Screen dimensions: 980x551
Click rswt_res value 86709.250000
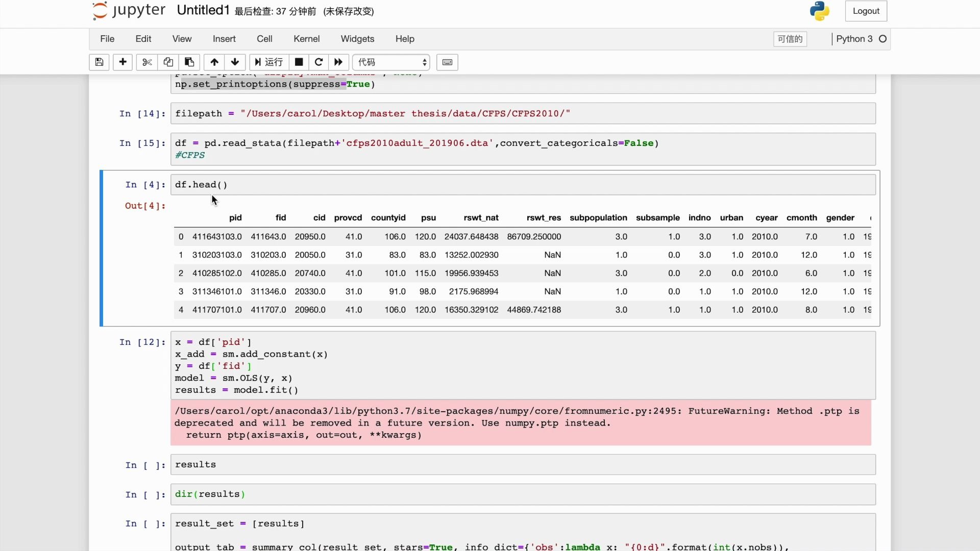click(x=534, y=237)
